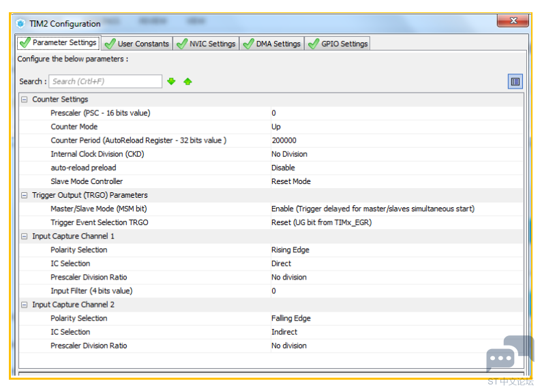This screenshot has width=540, height=392.
Task: Open Channel 1 Prescaler Division Ratio value
Action: [x=397, y=277]
